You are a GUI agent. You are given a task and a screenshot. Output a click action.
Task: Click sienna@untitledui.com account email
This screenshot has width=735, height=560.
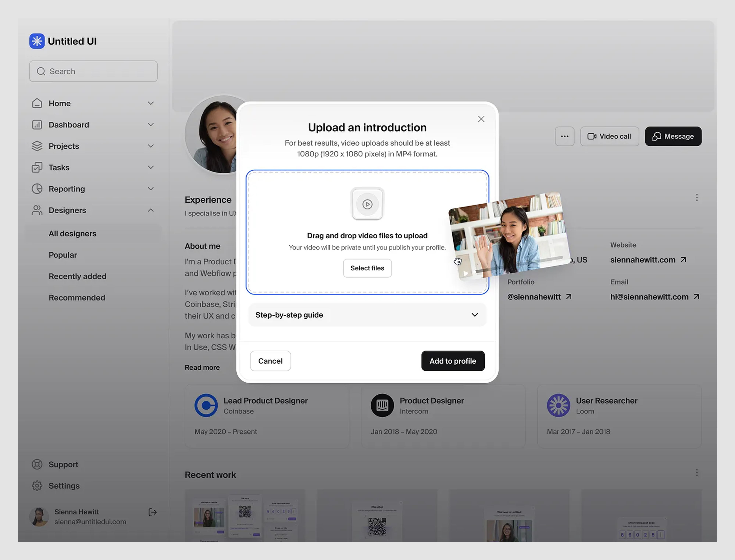[90, 522]
